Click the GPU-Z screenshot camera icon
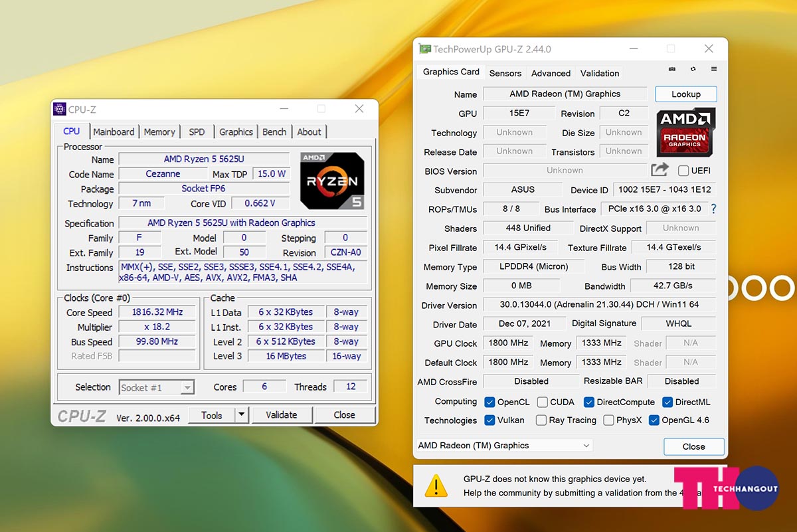 672,69
